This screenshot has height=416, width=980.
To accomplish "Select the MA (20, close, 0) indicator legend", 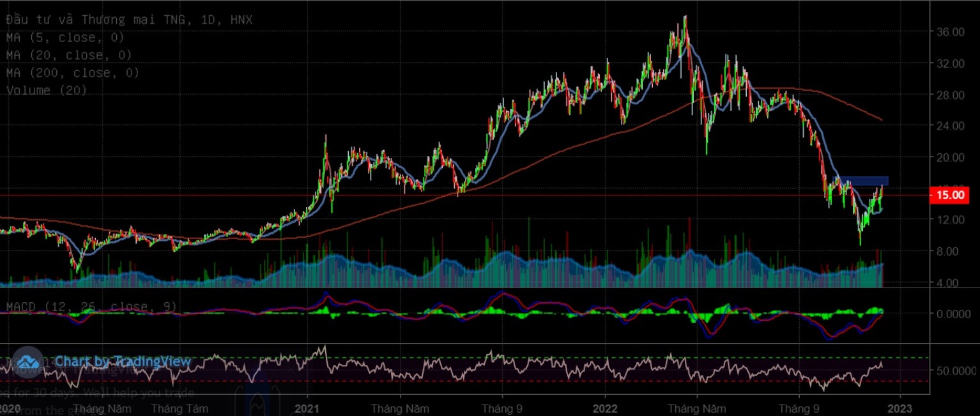I will coord(68,55).
